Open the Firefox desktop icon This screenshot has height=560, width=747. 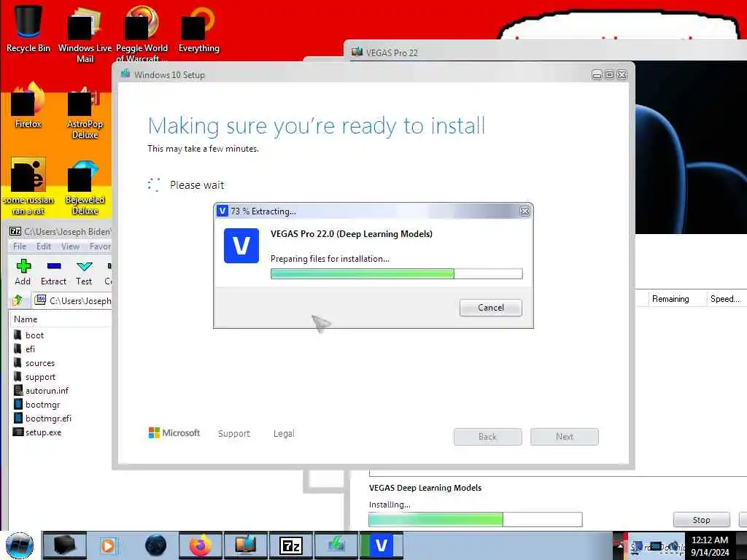coord(28,106)
